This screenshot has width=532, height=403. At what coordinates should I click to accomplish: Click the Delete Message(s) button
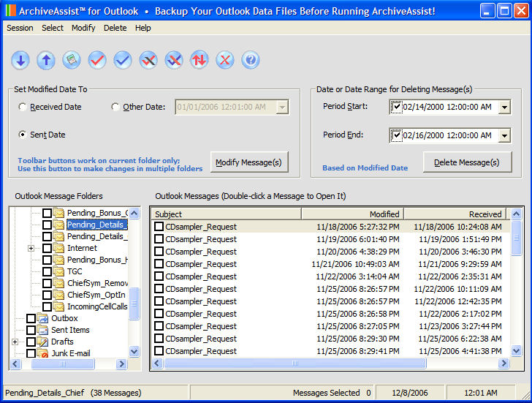(x=467, y=162)
